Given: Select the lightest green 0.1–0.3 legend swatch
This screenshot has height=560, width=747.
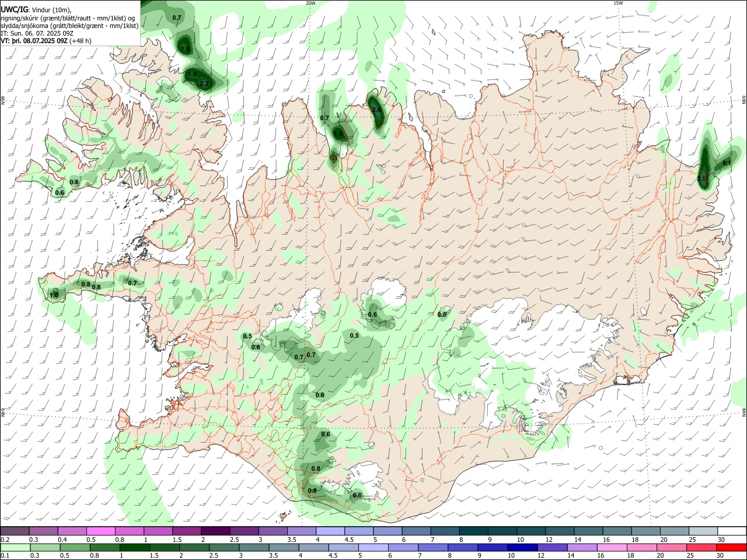Looking at the screenshot, I should (15, 548).
